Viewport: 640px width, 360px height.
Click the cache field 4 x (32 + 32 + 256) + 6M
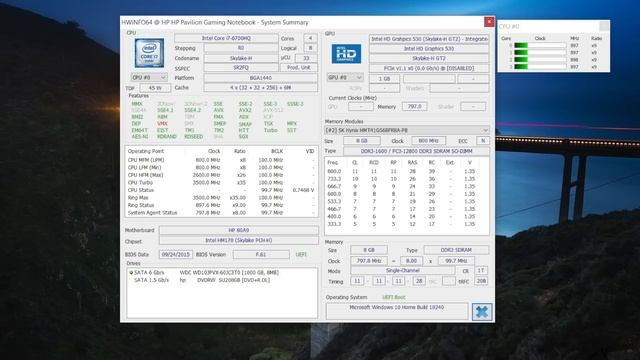260,87
